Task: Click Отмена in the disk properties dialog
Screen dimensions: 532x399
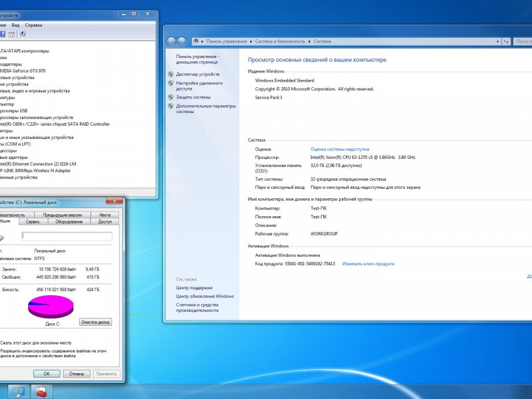Action: [x=76, y=374]
